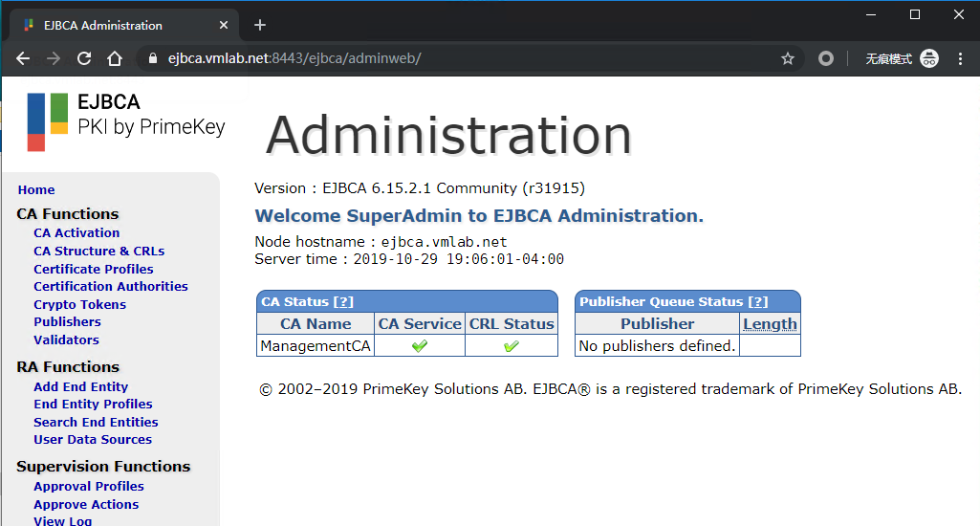The image size is (980, 526).
Task: Open End Entity Profiles link
Action: tap(93, 404)
